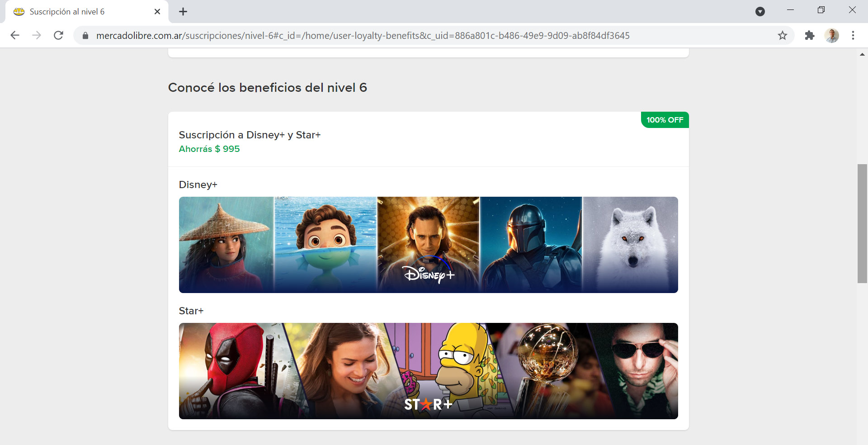Click the Star+ banner image

429,371
